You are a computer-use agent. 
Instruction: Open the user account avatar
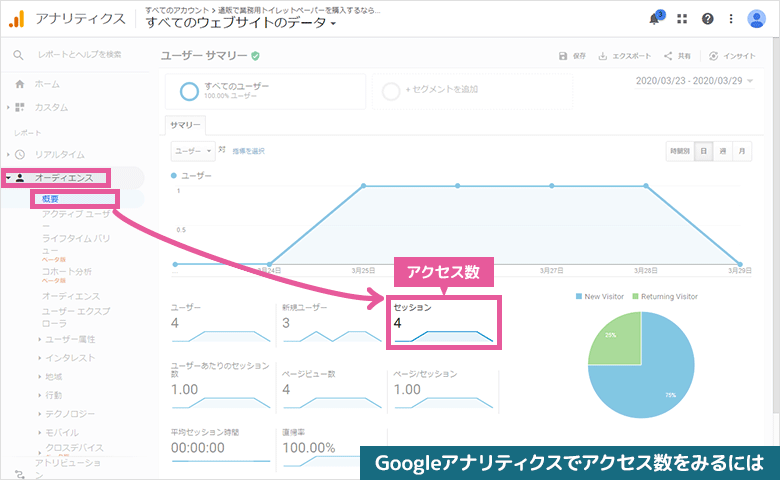coord(757,19)
